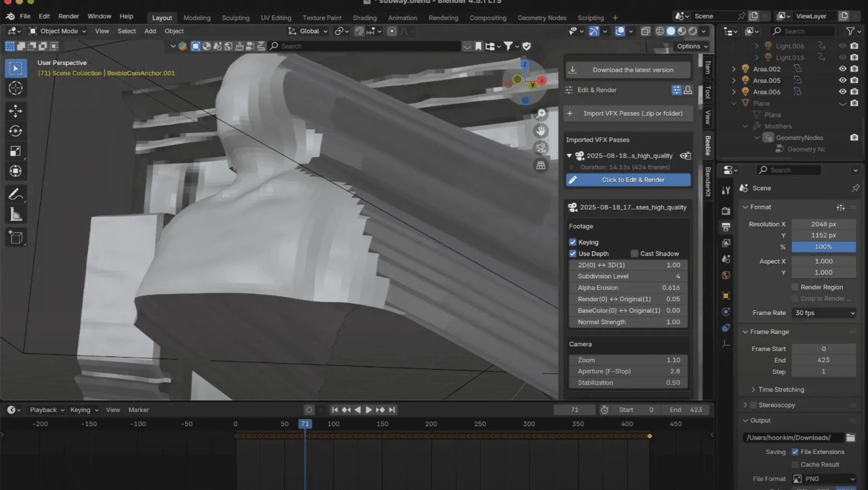This screenshot has width=868, height=490.
Task: Click the Download the latest version button
Action: (x=628, y=70)
